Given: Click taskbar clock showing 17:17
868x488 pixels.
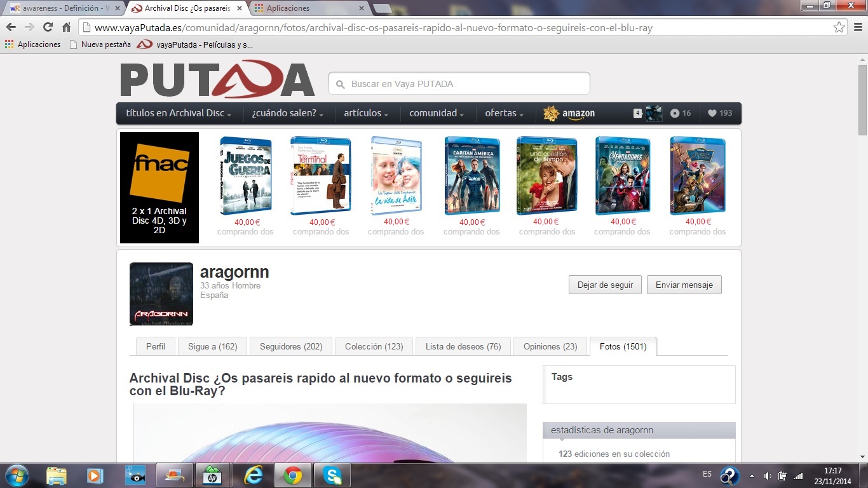Looking at the screenshot, I should pos(832,476).
